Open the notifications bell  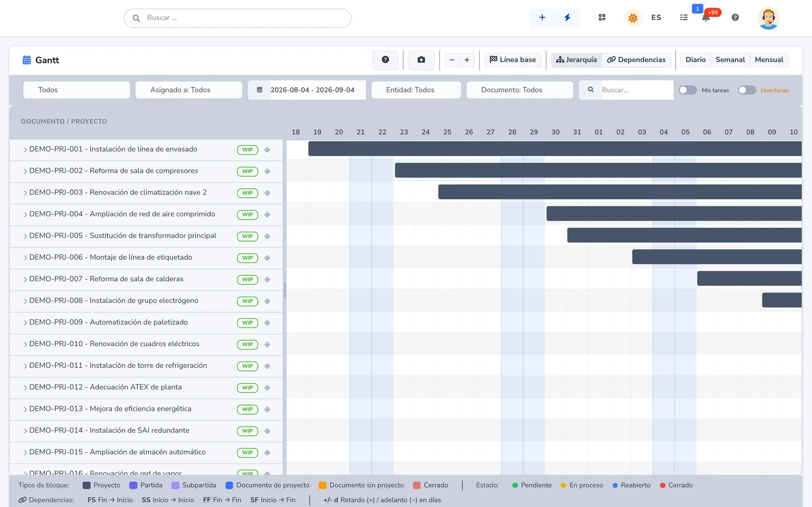pyautogui.click(x=706, y=17)
